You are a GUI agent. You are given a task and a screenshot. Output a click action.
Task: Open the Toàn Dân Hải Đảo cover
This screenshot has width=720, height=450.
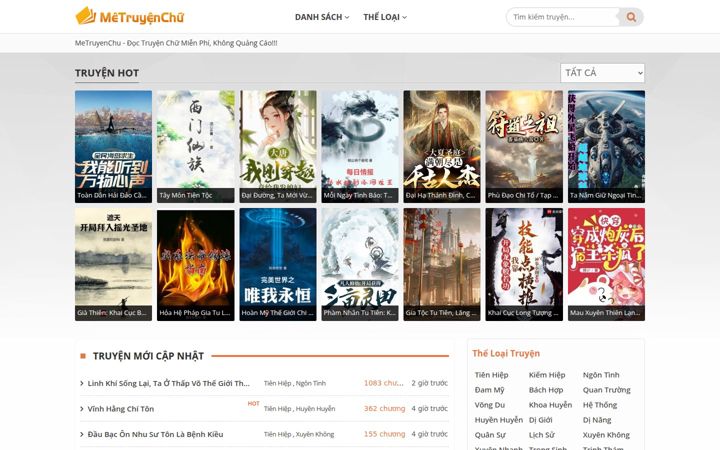coord(113,146)
